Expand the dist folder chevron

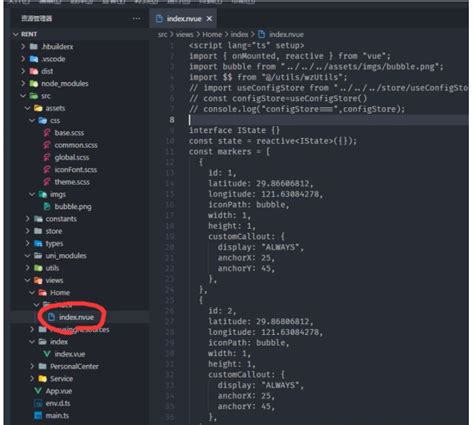pos(23,71)
